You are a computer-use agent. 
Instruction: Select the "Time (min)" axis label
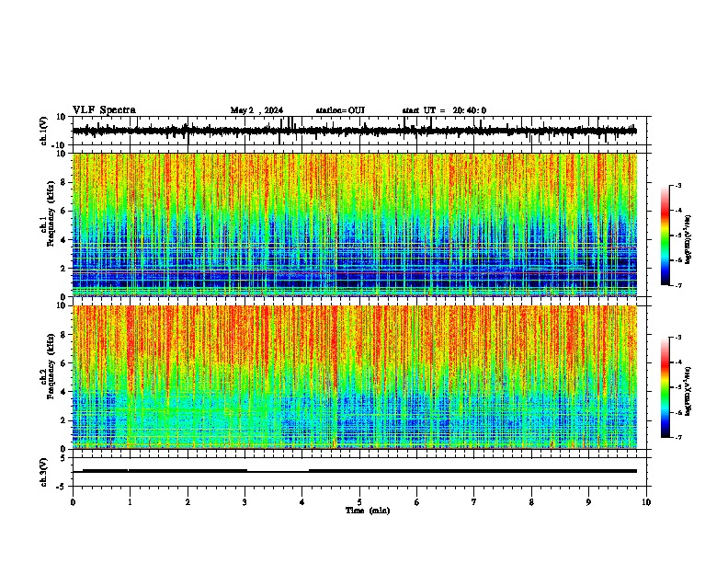point(368,511)
